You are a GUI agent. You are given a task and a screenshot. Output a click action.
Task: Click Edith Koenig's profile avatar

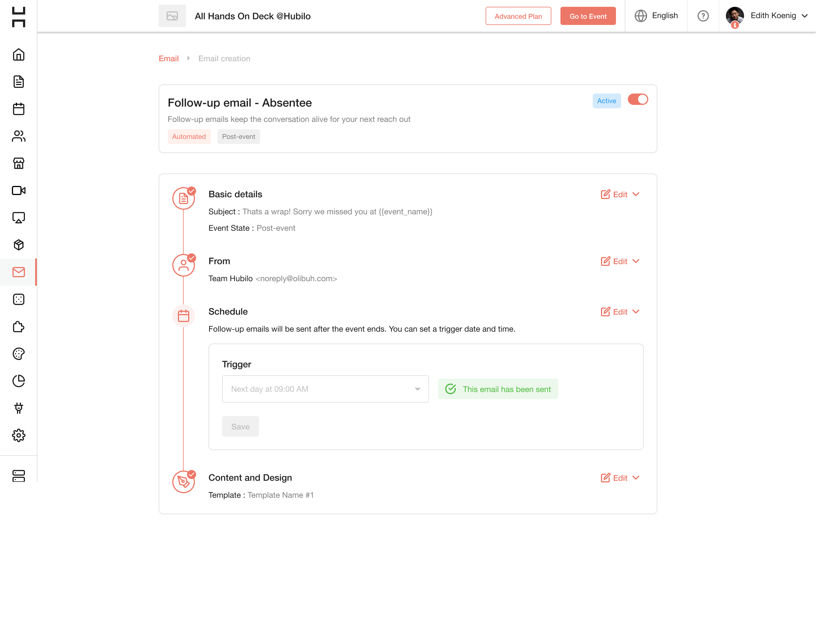[x=735, y=16]
